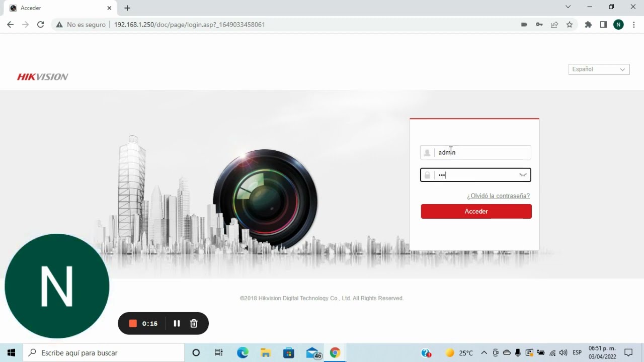
Task: Open the clock and date
Action: 602,353
